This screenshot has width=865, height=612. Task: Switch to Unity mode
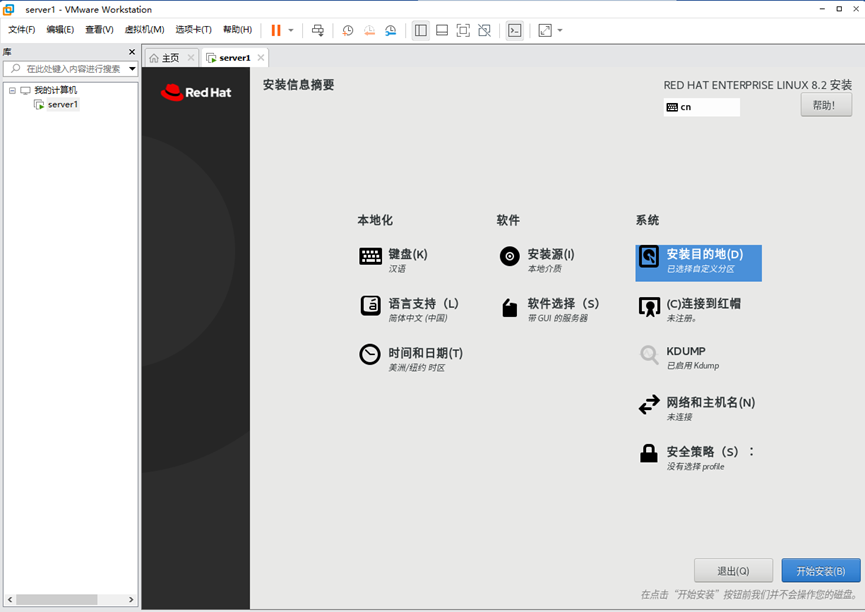tap(484, 30)
